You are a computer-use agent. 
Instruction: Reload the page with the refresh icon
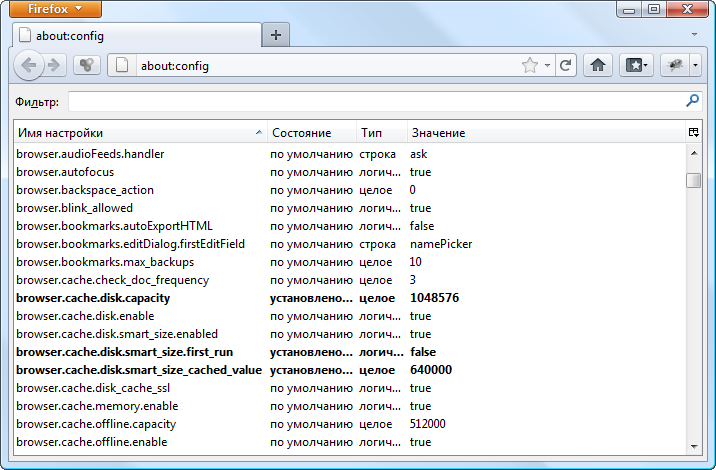[565, 65]
